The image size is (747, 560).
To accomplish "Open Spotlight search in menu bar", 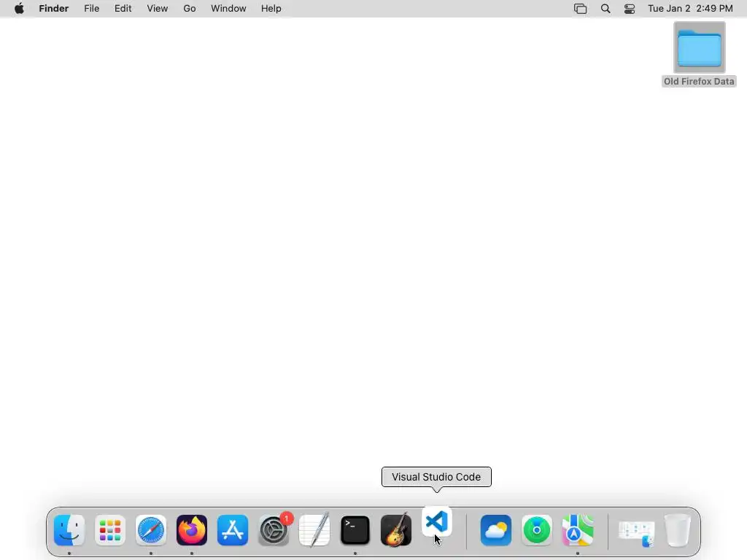I will click(x=605, y=9).
